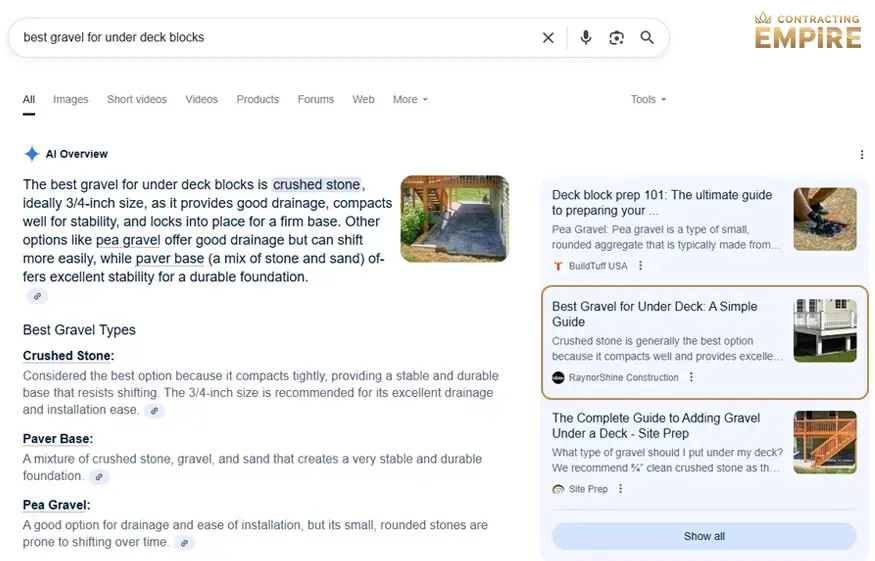Click the Show all sources button

[704, 536]
